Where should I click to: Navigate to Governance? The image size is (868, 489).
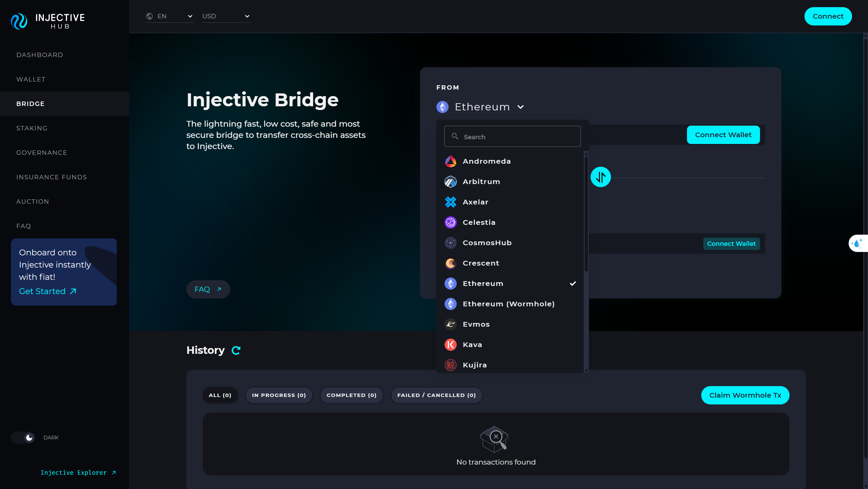tap(42, 153)
